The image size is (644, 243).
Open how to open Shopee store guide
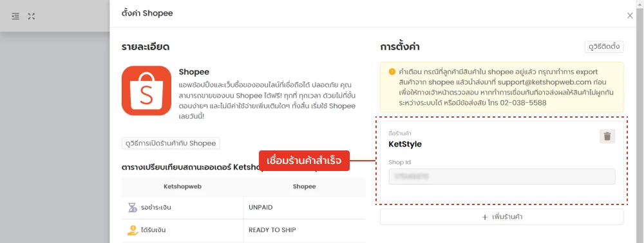171,143
